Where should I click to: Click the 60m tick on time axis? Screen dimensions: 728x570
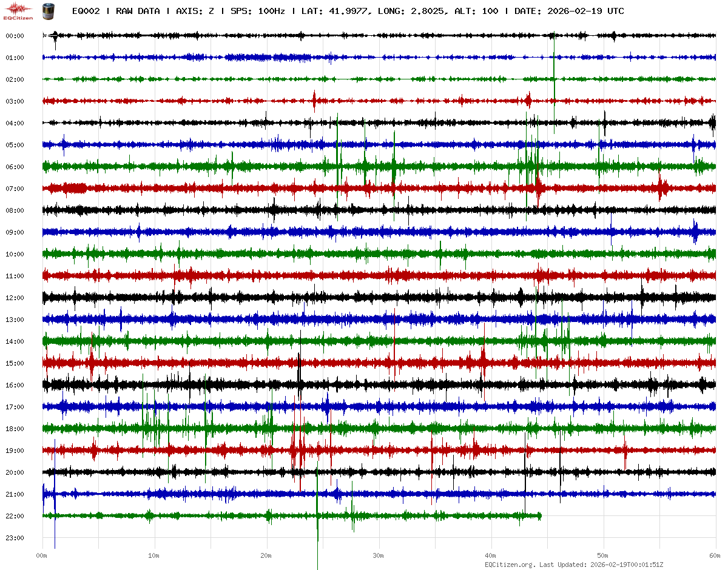coord(715,555)
